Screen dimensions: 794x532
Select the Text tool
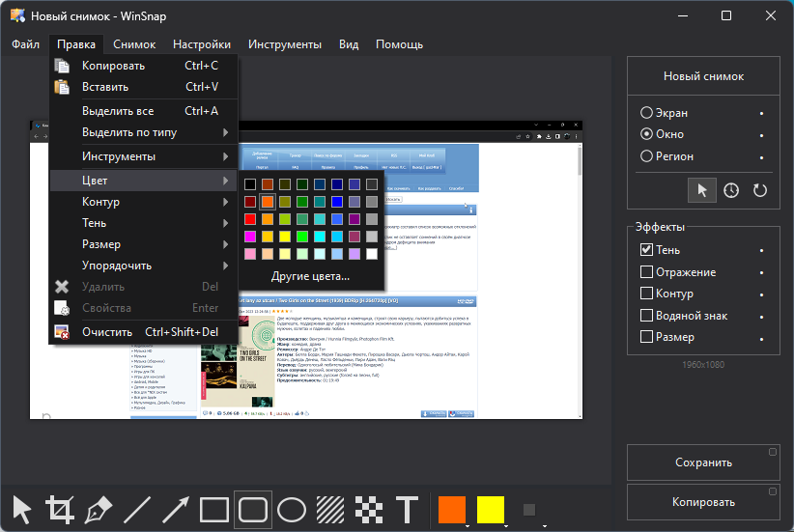(x=407, y=510)
